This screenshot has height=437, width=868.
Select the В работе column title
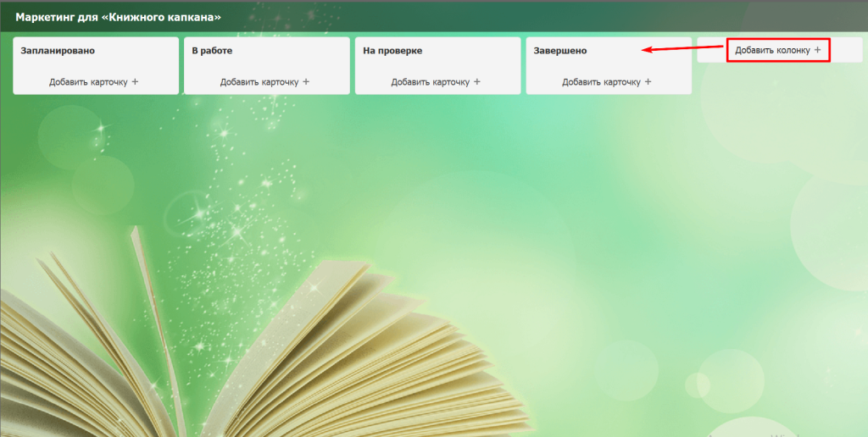212,51
